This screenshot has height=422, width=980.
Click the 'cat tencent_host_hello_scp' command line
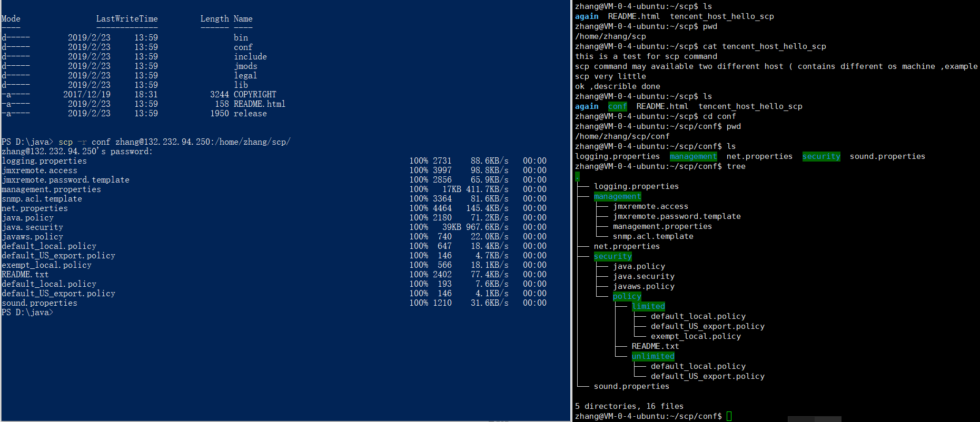tap(700, 46)
